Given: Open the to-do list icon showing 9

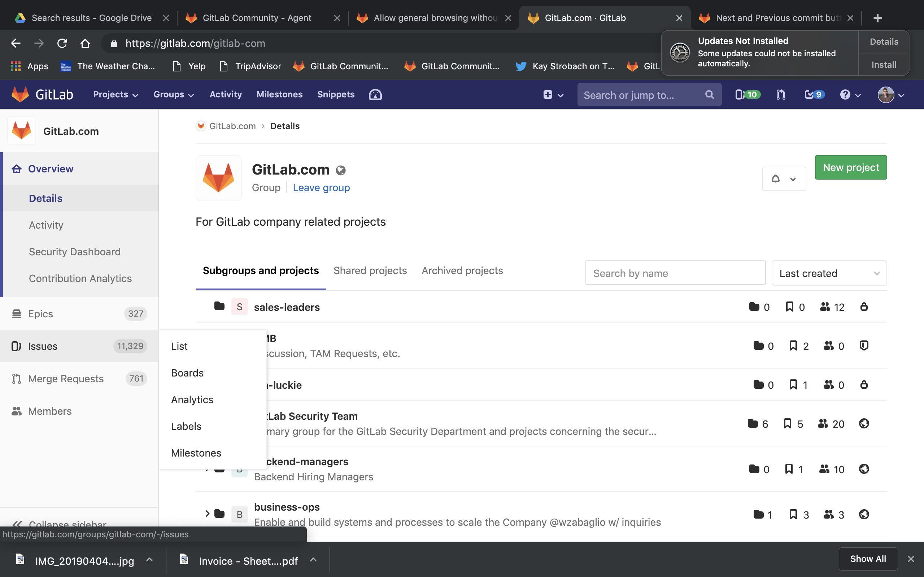Looking at the screenshot, I should [814, 94].
